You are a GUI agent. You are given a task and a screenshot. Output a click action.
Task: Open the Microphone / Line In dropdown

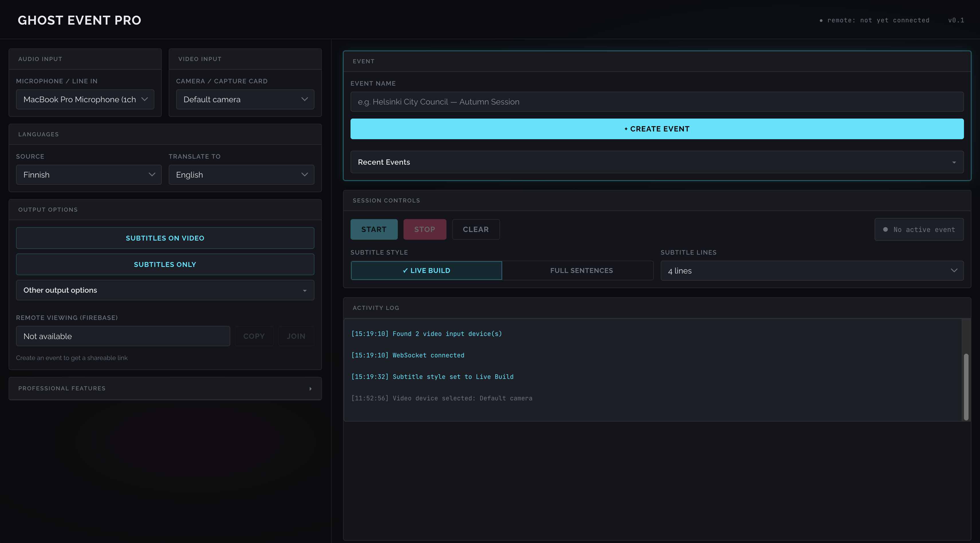pos(85,99)
